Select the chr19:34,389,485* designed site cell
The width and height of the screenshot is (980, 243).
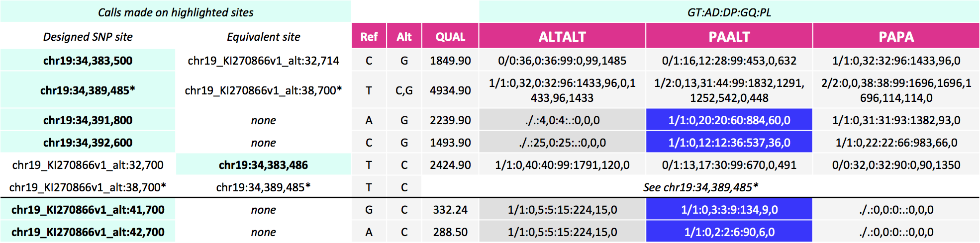88,90
